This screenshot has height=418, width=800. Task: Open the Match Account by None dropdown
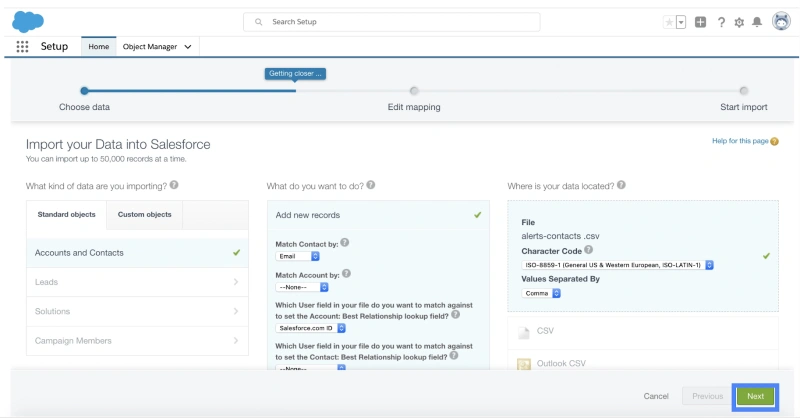302,287
